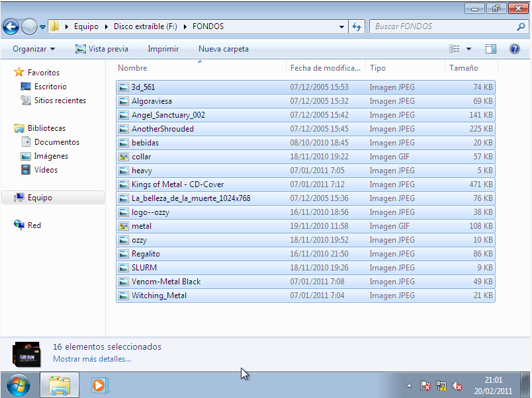Click the muted volume tray icon

(x=457, y=385)
